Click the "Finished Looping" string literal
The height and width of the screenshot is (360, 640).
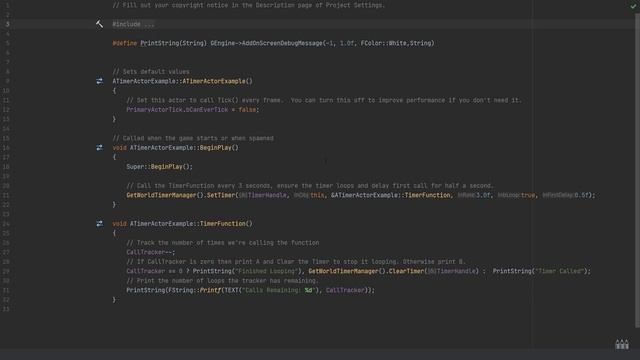[266, 271]
